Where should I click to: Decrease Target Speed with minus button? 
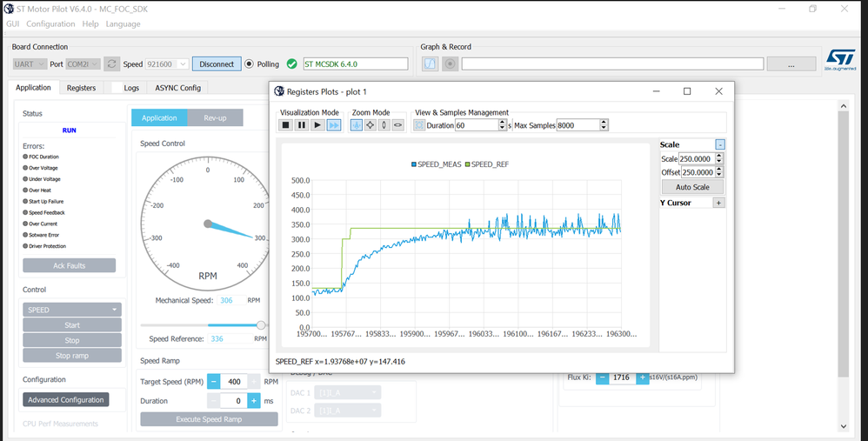214,382
